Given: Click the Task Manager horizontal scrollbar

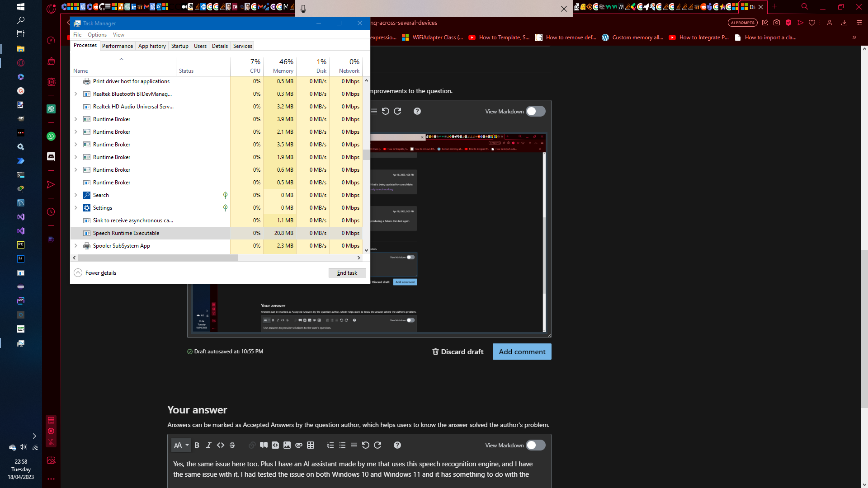Looking at the screenshot, I should [158, 258].
